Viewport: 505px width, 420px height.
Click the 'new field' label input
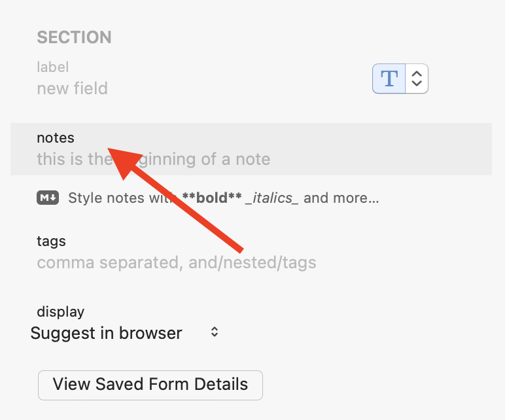(72, 89)
